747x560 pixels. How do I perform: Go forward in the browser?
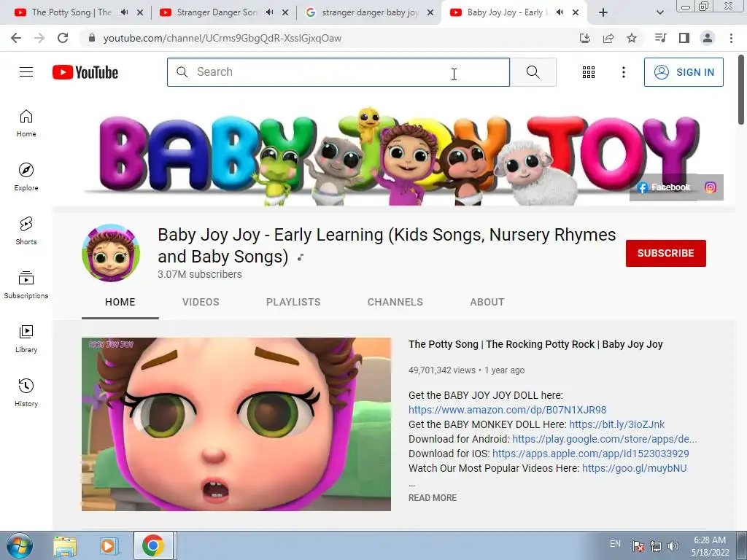click(x=39, y=38)
